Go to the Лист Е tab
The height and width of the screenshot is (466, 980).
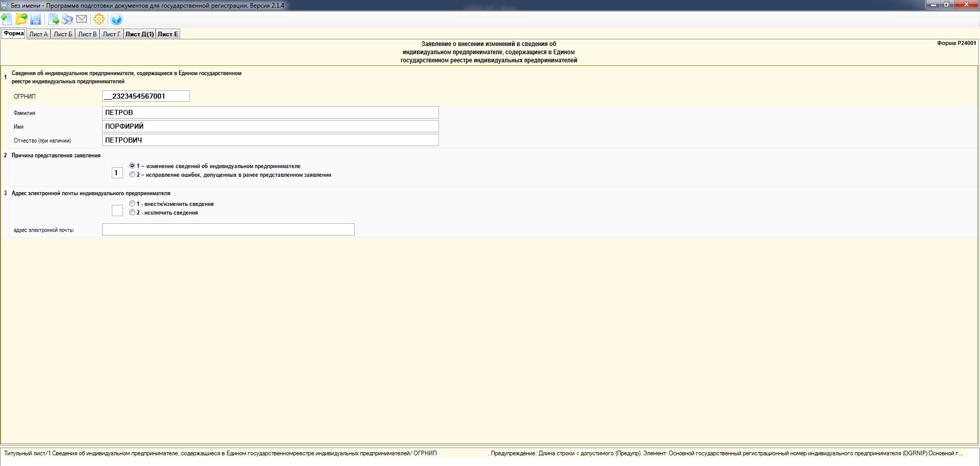coord(167,34)
